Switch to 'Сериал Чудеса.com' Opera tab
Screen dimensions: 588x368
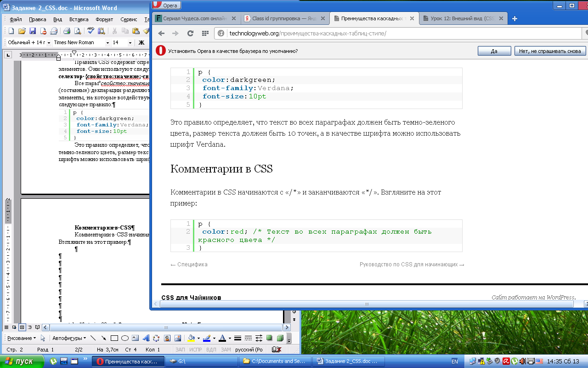196,19
